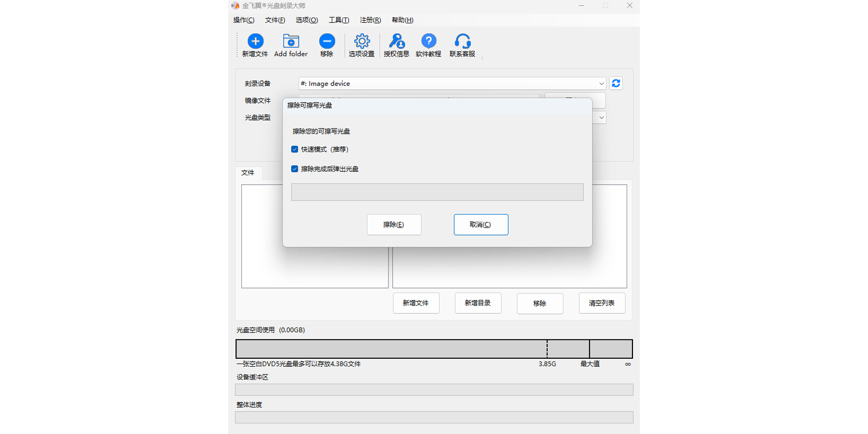Open 软件教程 help icon
This screenshot has height=434, width=868.
coord(428,41)
